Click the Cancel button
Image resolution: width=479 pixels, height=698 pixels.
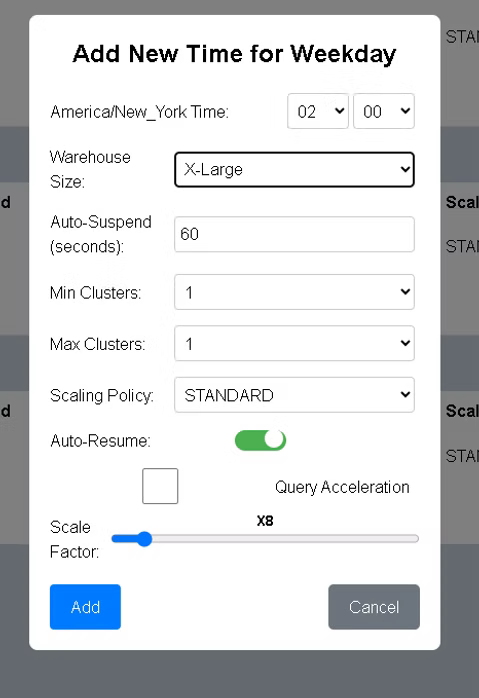point(374,607)
